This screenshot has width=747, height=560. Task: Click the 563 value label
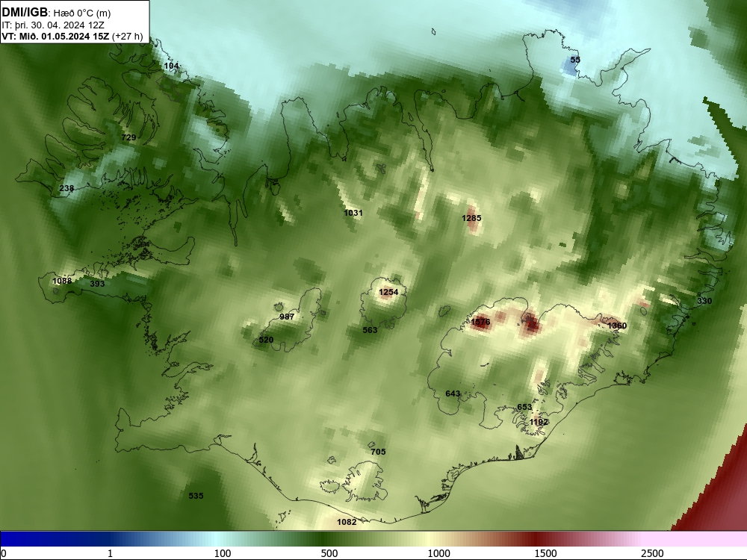point(370,330)
